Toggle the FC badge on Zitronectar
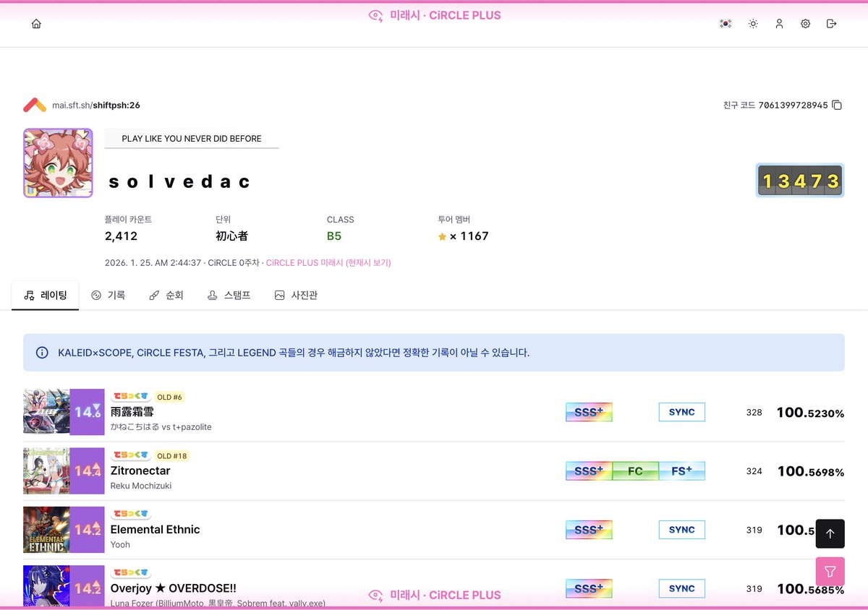The width and height of the screenshot is (868, 610). (x=635, y=471)
